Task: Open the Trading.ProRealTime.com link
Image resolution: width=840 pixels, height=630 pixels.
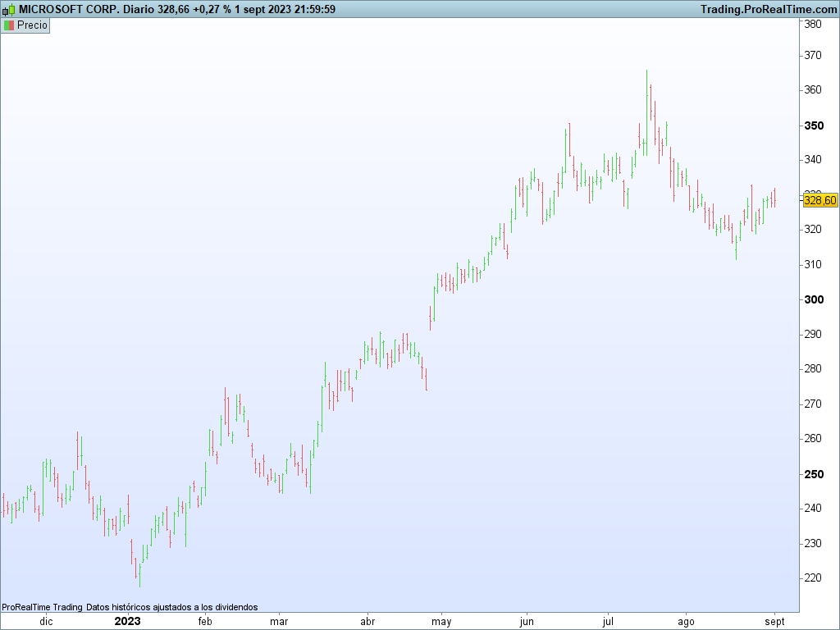Action: click(768, 10)
